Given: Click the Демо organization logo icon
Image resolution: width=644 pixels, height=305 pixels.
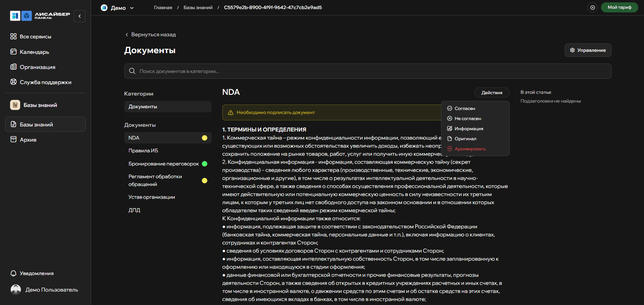Looking at the screenshot, I should click(104, 8).
